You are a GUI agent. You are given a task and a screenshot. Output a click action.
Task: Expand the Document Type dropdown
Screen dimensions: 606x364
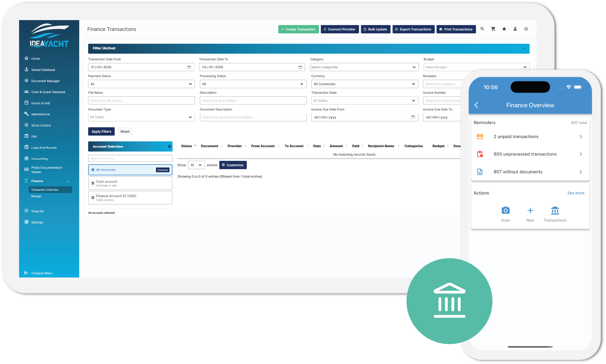[x=141, y=117]
